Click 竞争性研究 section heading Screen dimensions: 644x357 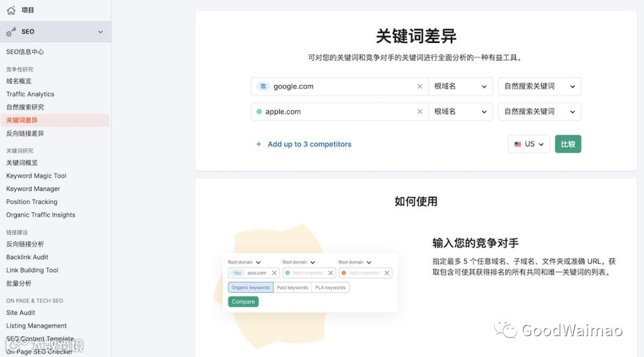20,69
